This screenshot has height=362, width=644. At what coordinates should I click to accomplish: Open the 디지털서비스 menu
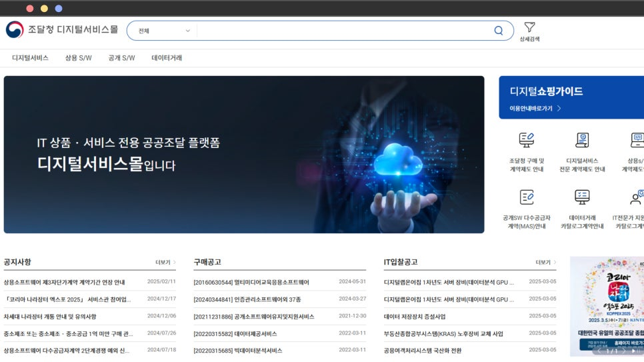[30, 58]
